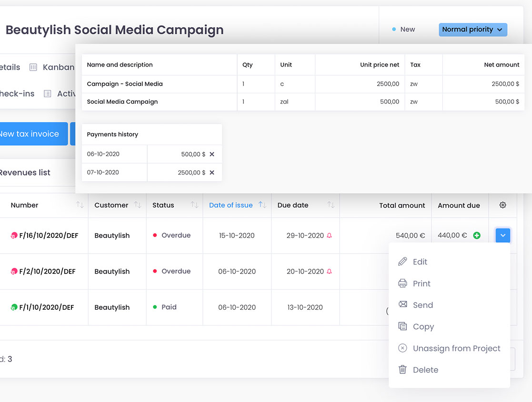Click the Overdue status of F/16/10/2020/DEF

coord(171,235)
